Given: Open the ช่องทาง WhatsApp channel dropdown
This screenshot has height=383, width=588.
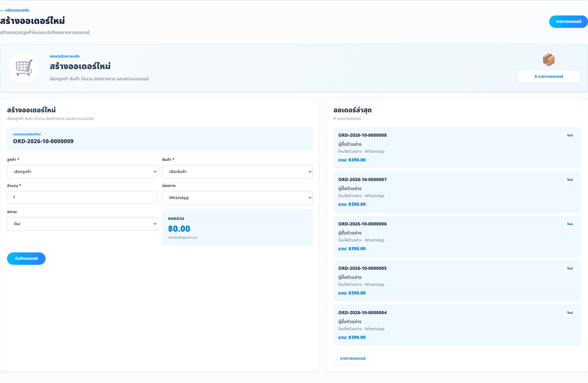Looking at the screenshot, I should [x=237, y=198].
